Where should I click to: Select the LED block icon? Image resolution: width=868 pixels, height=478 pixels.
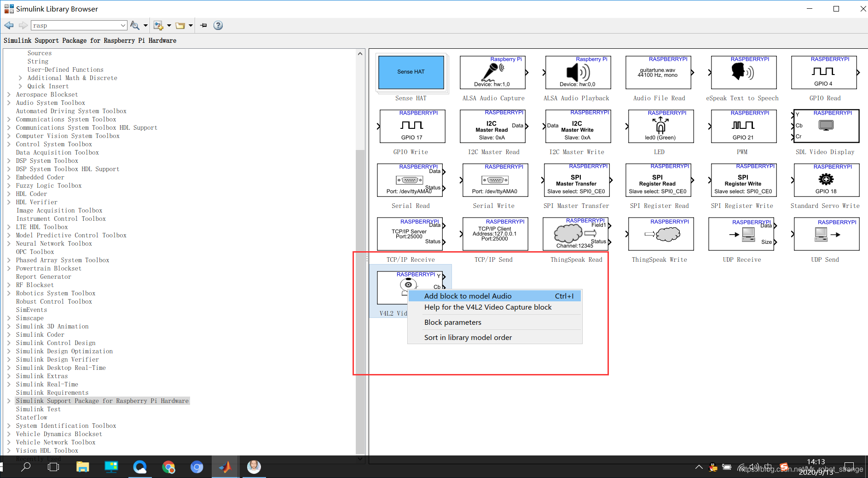pos(660,127)
